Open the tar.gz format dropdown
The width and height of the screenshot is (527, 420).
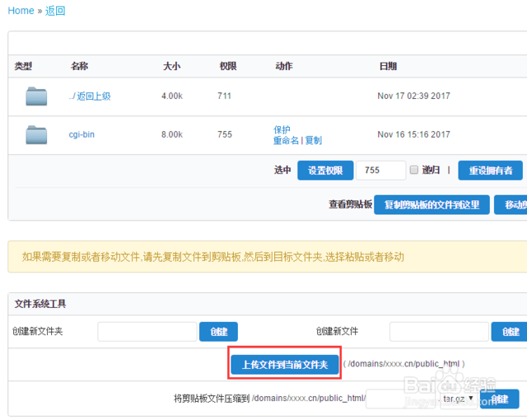point(458,399)
